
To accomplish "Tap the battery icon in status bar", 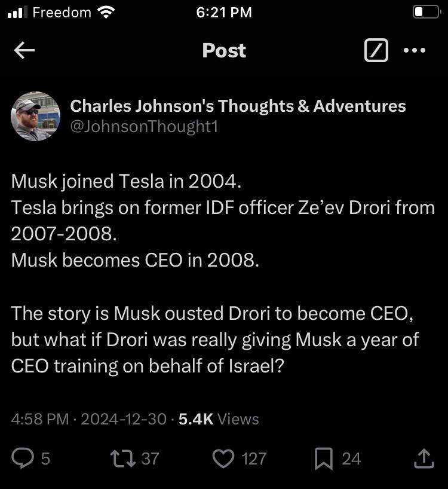I will click(426, 12).
